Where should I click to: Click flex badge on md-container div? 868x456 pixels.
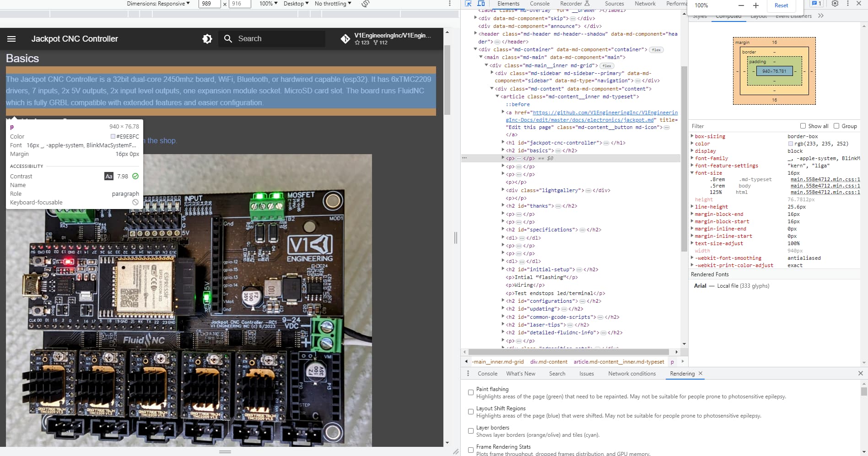[656, 50]
